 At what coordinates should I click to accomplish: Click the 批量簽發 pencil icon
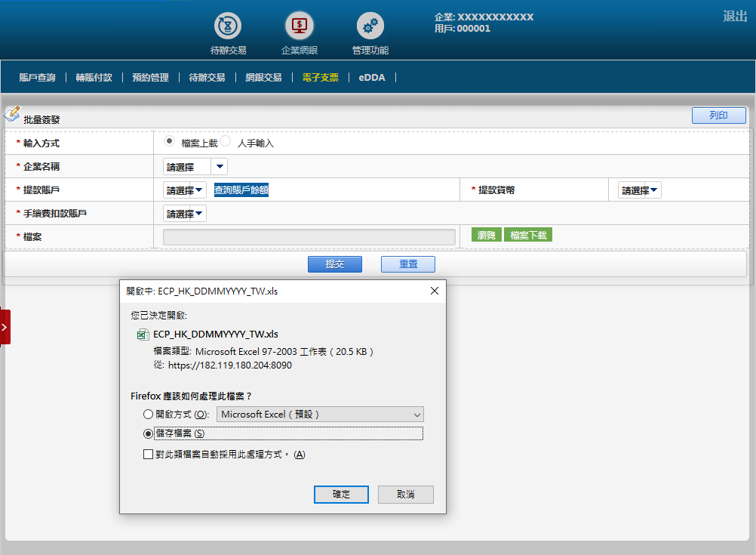[x=12, y=114]
